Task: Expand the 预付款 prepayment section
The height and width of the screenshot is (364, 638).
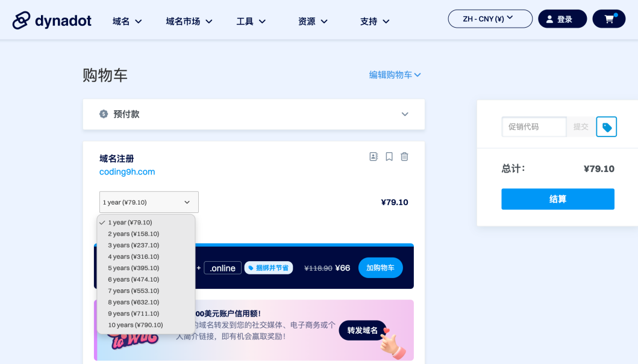Action: click(x=404, y=114)
